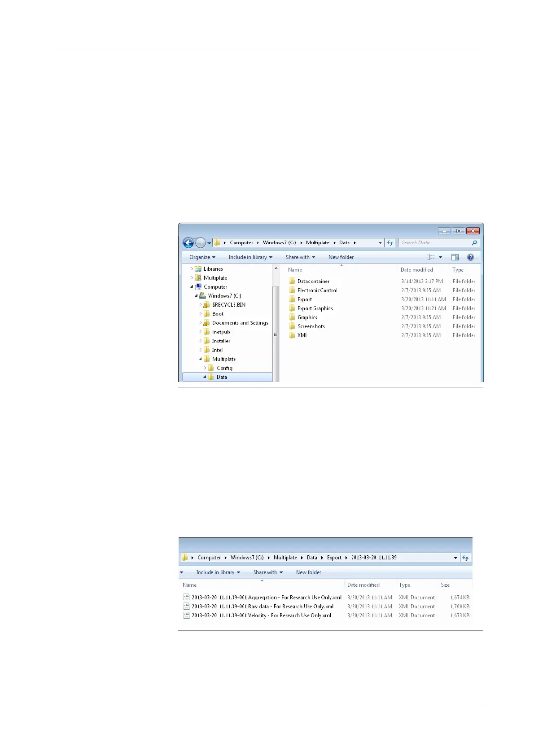Open Share with menu in Data window

click(x=300, y=257)
